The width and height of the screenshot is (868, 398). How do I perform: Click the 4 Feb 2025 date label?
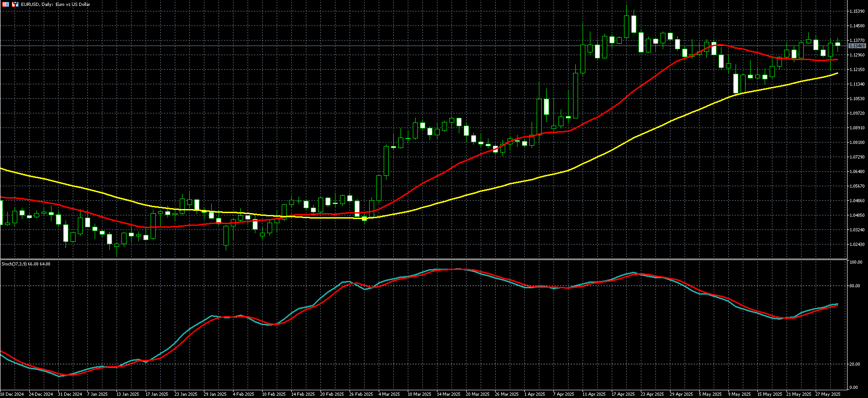click(x=244, y=394)
